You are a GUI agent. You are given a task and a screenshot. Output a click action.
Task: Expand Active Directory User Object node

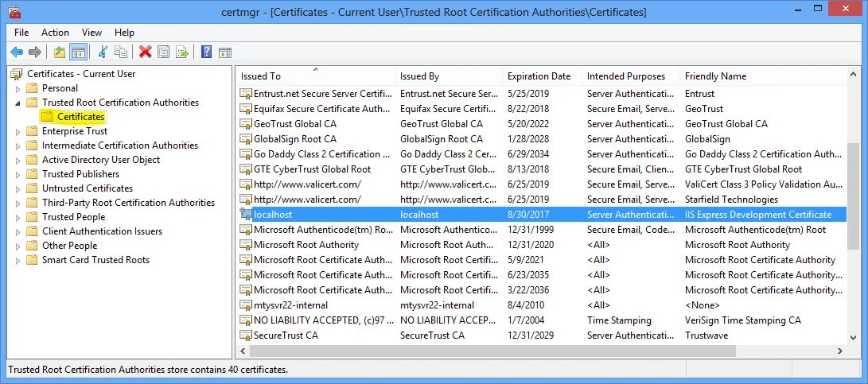[x=18, y=161]
